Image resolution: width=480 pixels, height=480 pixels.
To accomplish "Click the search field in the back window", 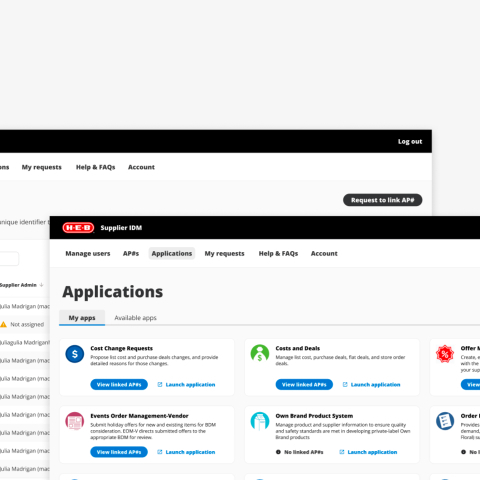I will pyautogui.click(x=8, y=259).
